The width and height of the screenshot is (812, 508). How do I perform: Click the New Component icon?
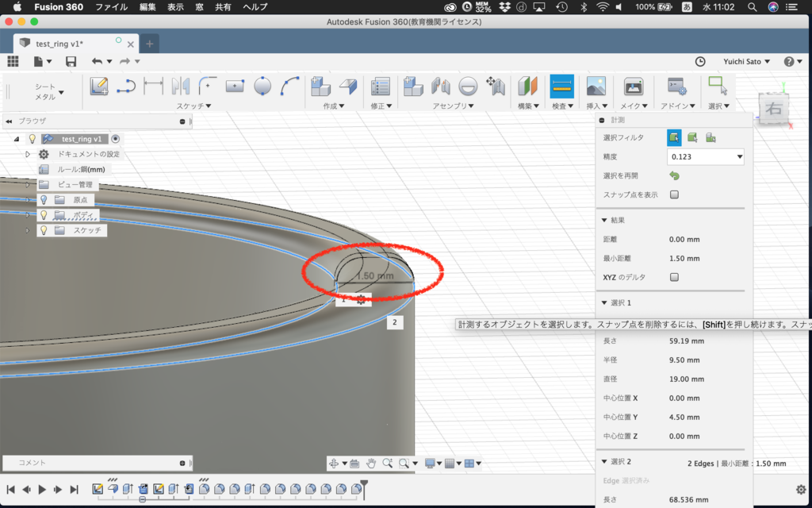pyautogui.click(x=412, y=86)
